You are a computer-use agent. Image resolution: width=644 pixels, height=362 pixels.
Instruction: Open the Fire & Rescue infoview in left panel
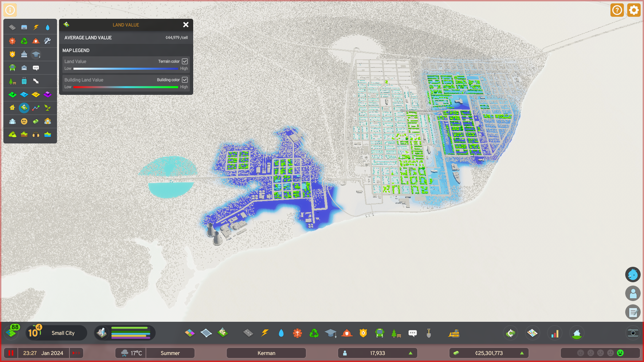pyautogui.click(x=36, y=41)
